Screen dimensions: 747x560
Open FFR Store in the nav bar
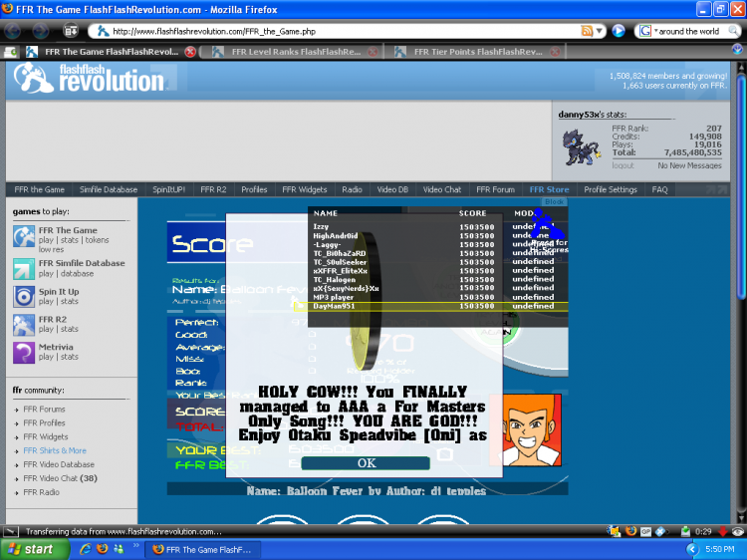point(549,189)
